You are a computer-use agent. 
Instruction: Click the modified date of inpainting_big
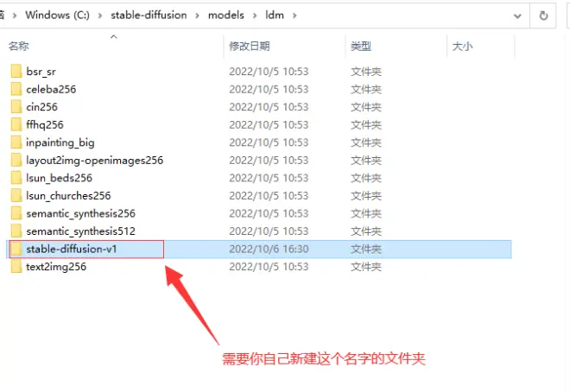pyautogui.click(x=269, y=142)
